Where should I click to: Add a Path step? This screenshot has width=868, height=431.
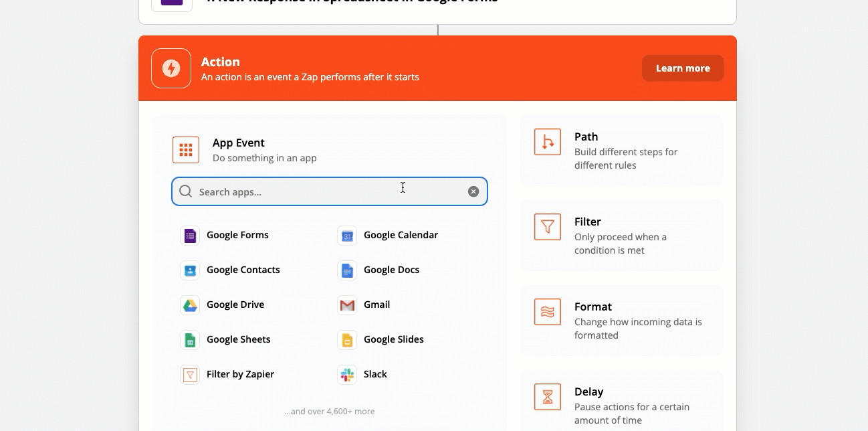(621, 151)
